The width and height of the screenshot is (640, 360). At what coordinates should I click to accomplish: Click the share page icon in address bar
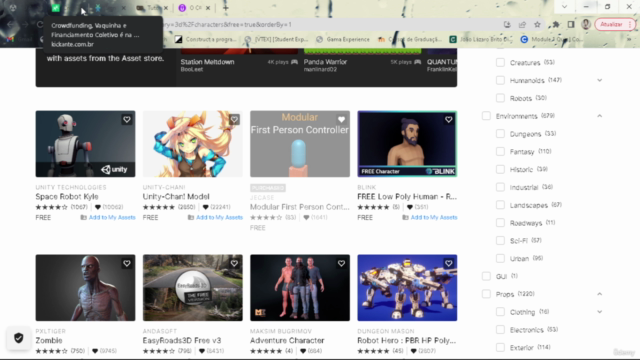(x=522, y=24)
